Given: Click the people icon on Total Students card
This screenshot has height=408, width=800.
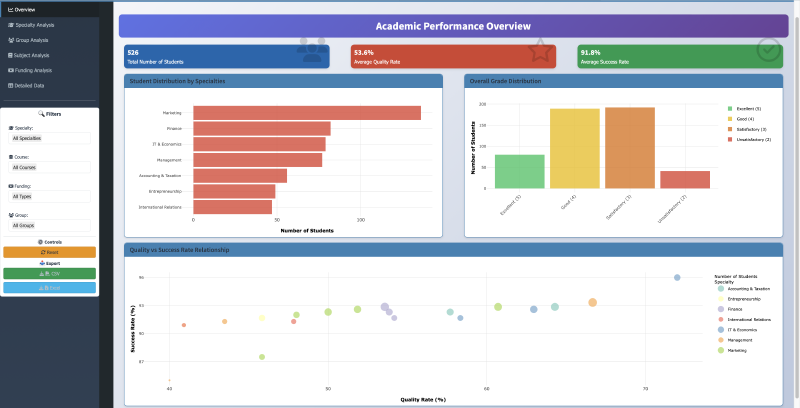Looking at the screenshot, I should [312, 50].
